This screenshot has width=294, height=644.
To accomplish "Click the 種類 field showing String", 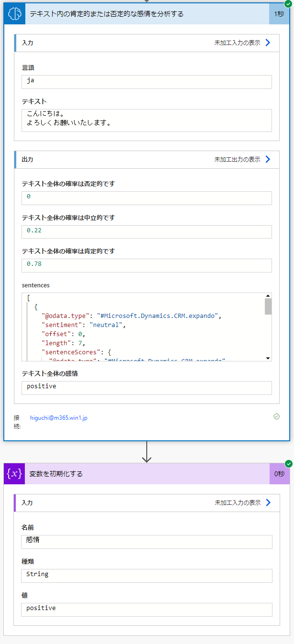I will pos(147,576).
